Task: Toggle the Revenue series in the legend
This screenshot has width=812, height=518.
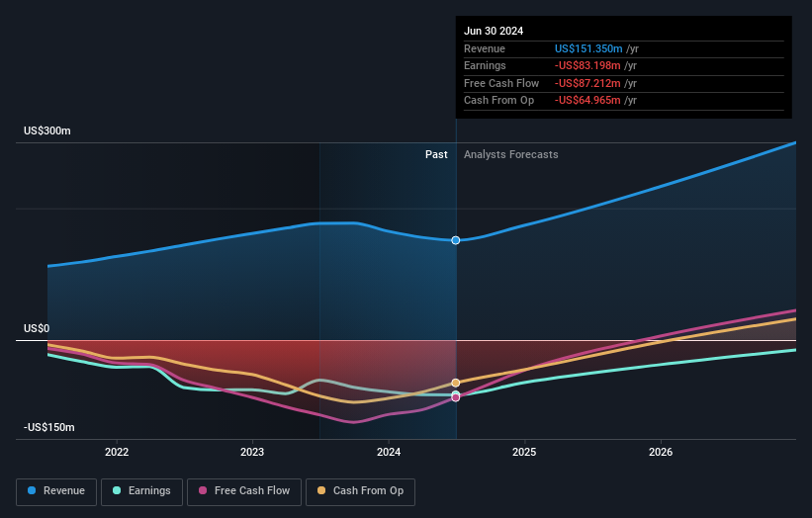Action: pos(56,491)
